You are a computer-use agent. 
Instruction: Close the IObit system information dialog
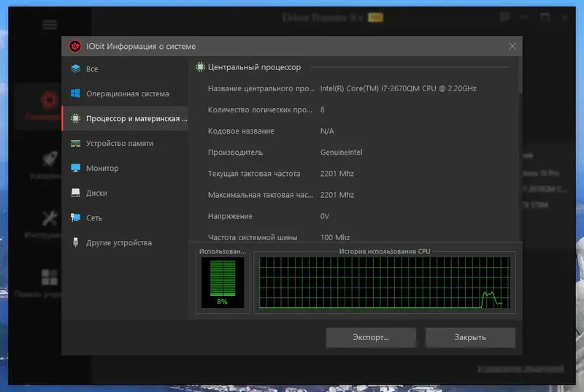[512, 46]
